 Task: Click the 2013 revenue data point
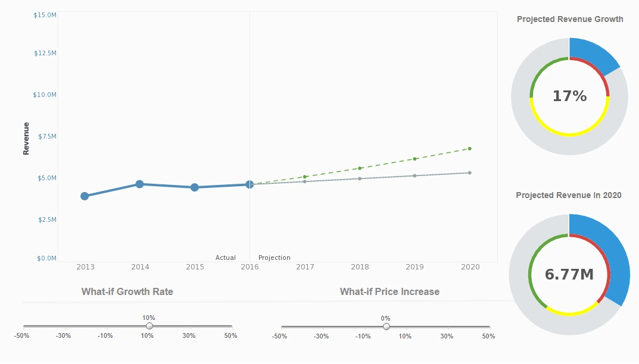pos(85,196)
